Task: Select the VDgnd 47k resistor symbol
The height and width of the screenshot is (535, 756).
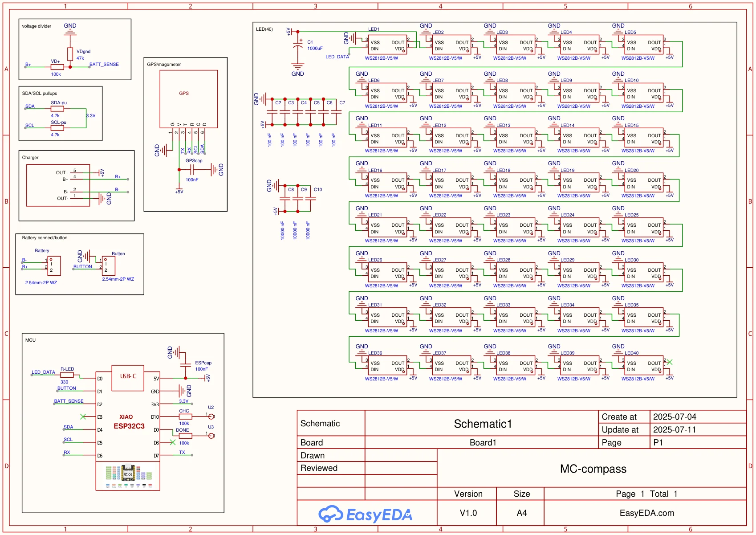Action: (70, 54)
